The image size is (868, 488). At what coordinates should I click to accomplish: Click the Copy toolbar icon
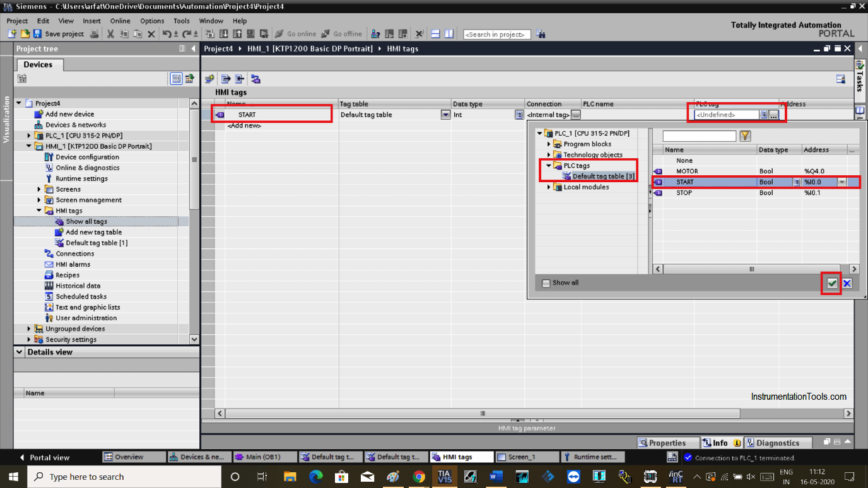click(x=124, y=34)
